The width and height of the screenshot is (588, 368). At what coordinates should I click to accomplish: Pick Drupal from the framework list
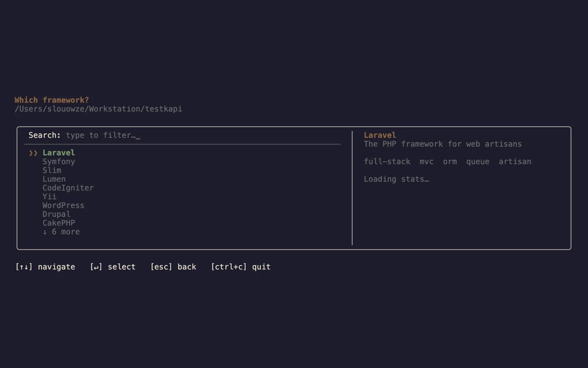tap(56, 214)
